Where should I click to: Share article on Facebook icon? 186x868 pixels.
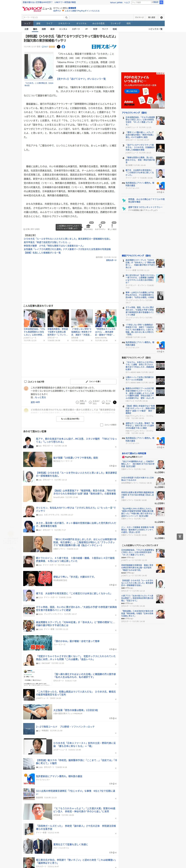(x=63, y=47)
